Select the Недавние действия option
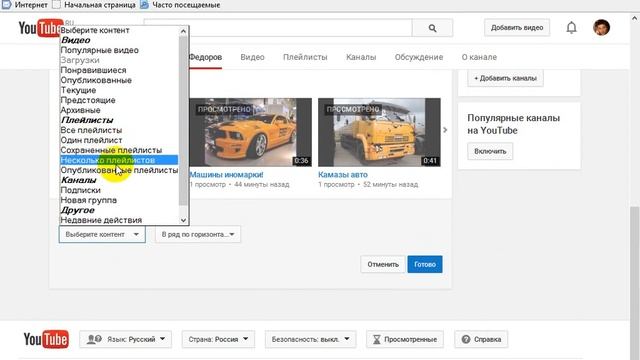Viewport: 640px width, 360px height. coord(119,220)
